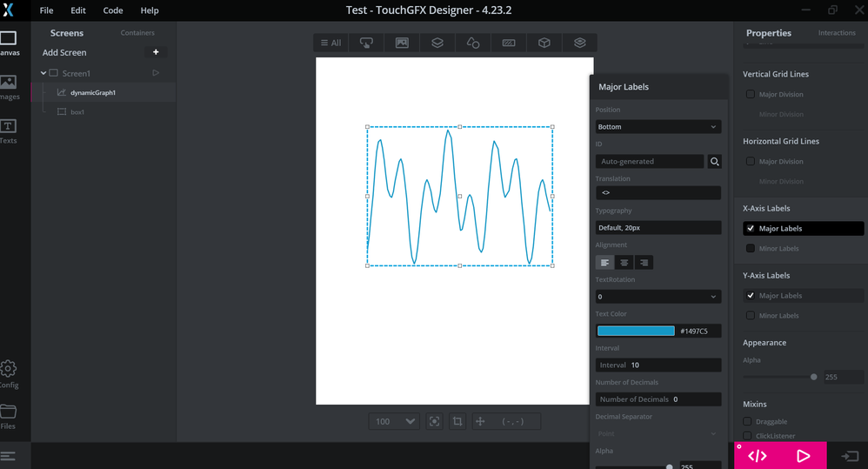The height and width of the screenshot is (469, 868).
Task: Switch to the Screens tab
Action: point(67,33)
